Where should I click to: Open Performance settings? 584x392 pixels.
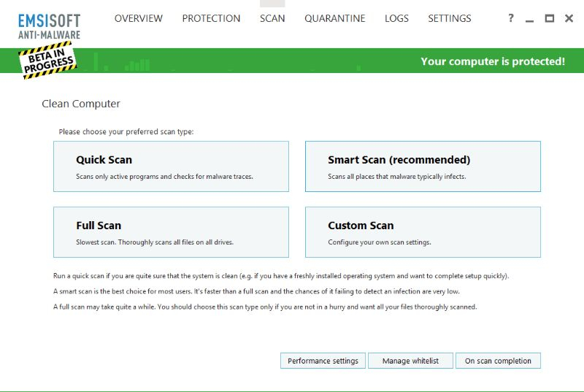point(323,361)
